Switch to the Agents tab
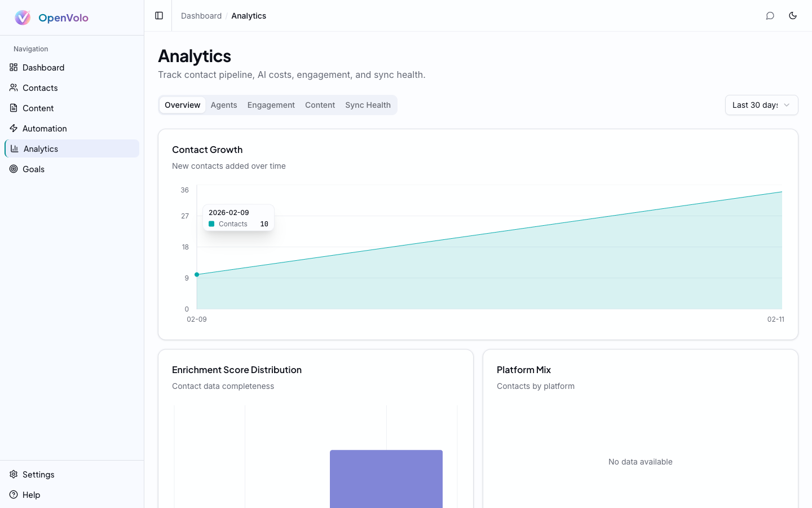 pos(224,105)
